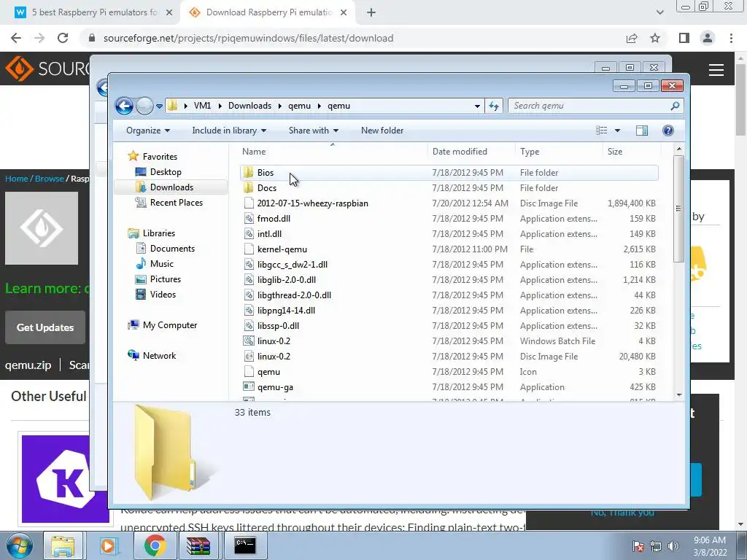Select libpng14-14.dll file
Image resolution: width=747 pixels, height=560 pixels.
[x=449, y=311]
